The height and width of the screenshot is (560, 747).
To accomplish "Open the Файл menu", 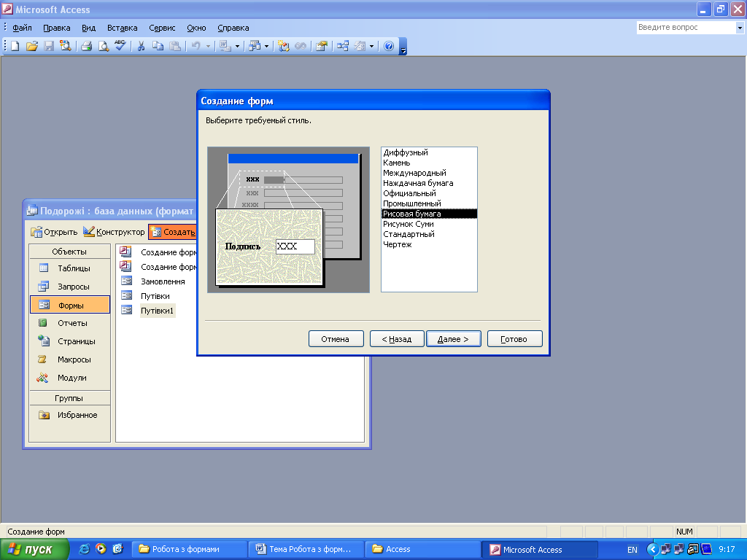I will (22, 28).
